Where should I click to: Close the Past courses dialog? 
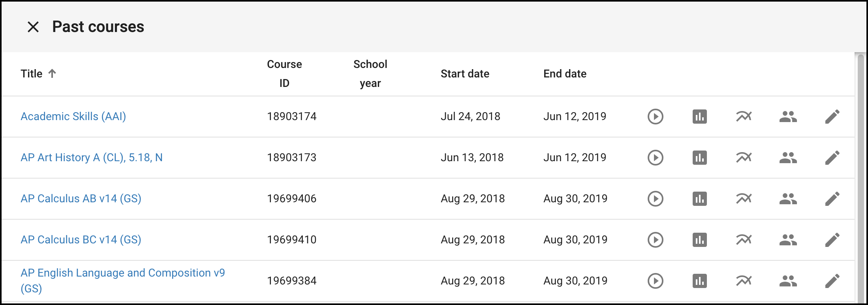click(33, 27)
